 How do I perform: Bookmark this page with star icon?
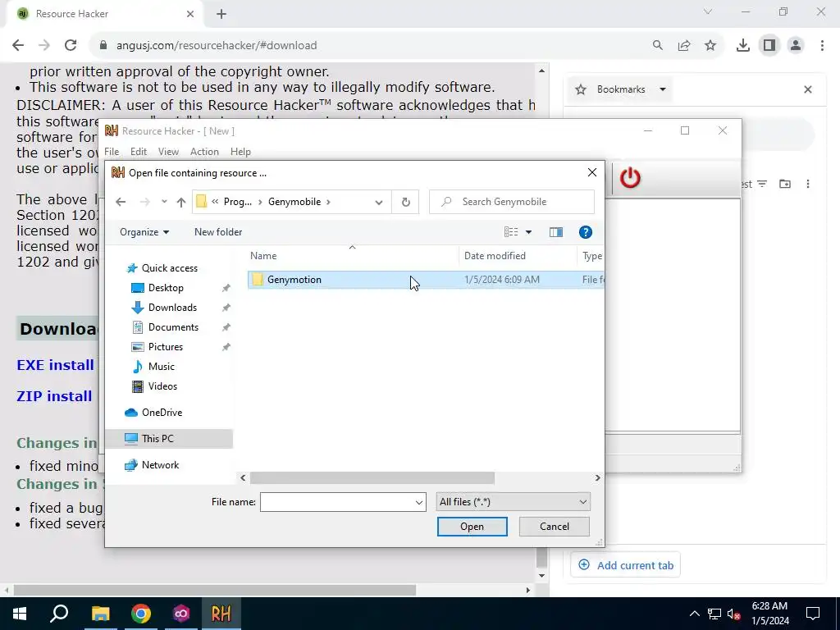click(710, 46)
